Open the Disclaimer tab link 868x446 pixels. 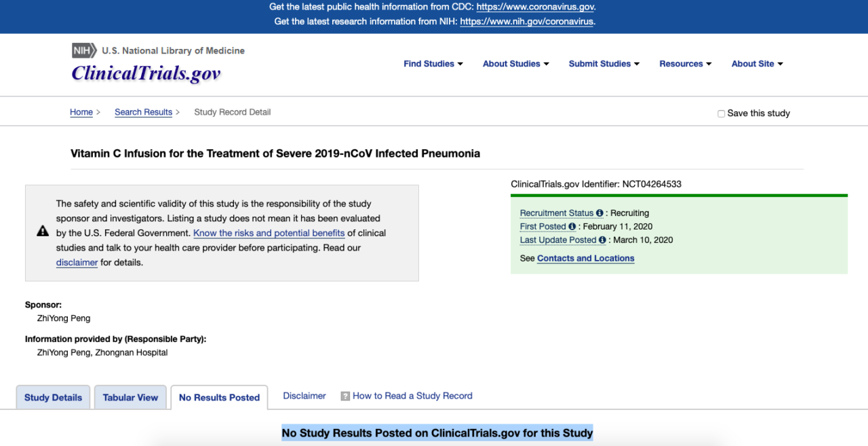point(304,396)
